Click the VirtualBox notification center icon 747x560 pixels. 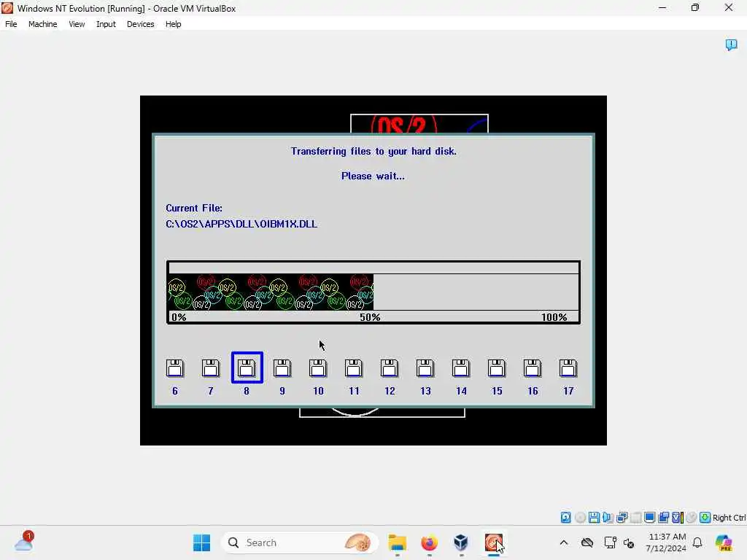click(x=731, y=44)
